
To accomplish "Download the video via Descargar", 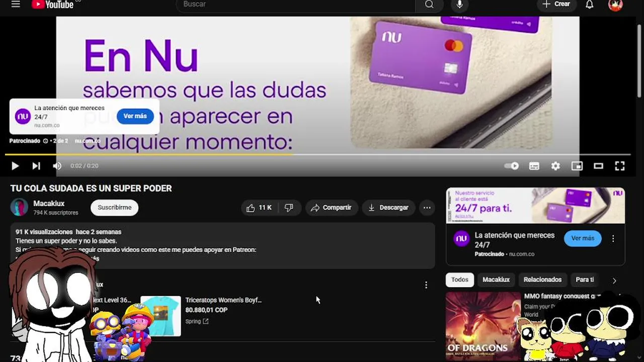I will pos(388,208).
